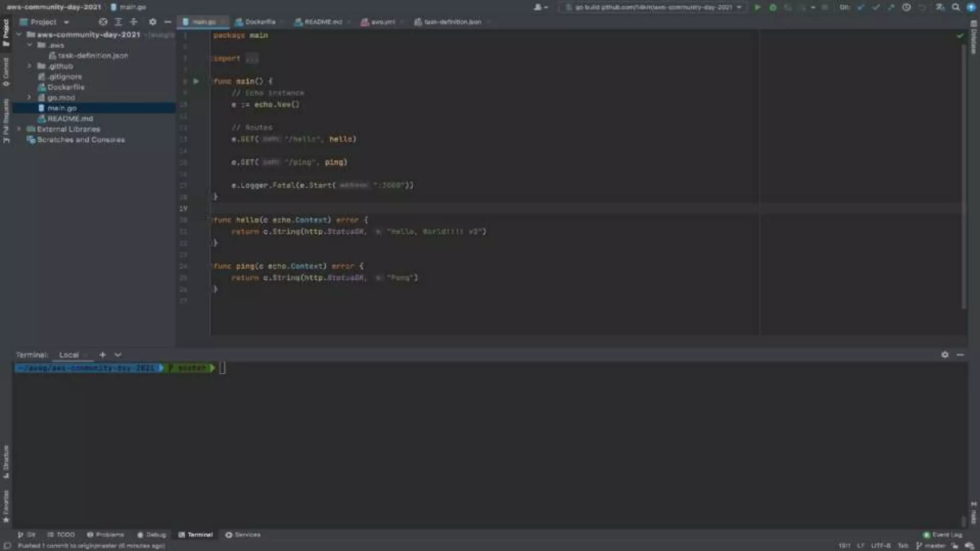
Task: Open project panel settings gear
Action: click(152, 22)
